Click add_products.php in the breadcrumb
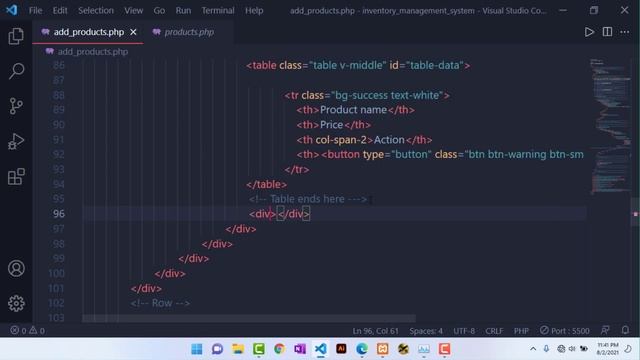640x360 pixels. coord(93,51)
